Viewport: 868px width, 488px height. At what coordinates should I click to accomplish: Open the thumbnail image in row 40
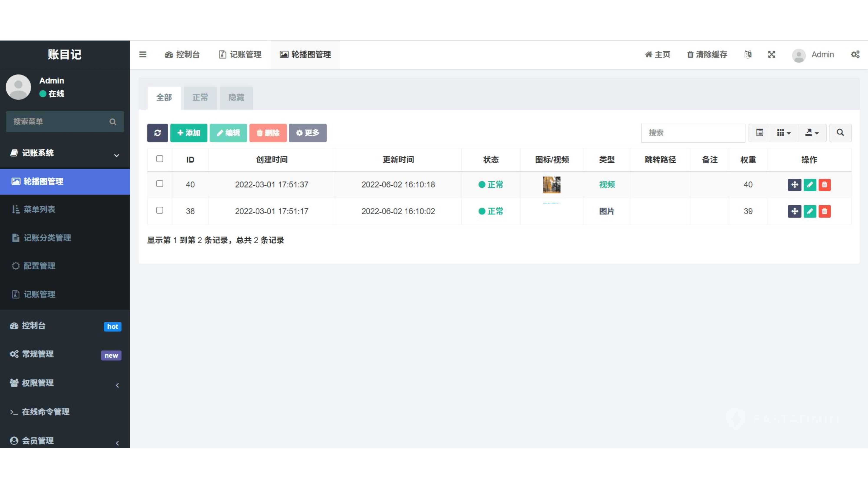[x=552, y=185]
